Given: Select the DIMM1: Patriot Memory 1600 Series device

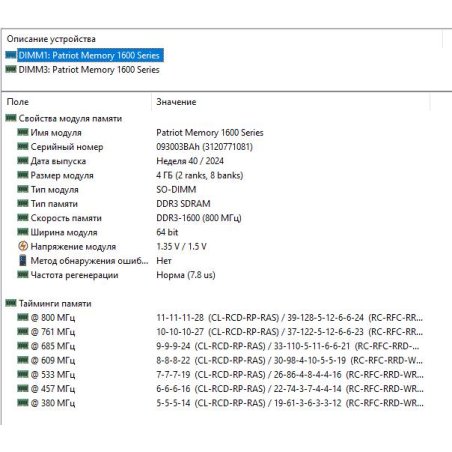Looking at the screenshot, I should (x=89, y=55).
